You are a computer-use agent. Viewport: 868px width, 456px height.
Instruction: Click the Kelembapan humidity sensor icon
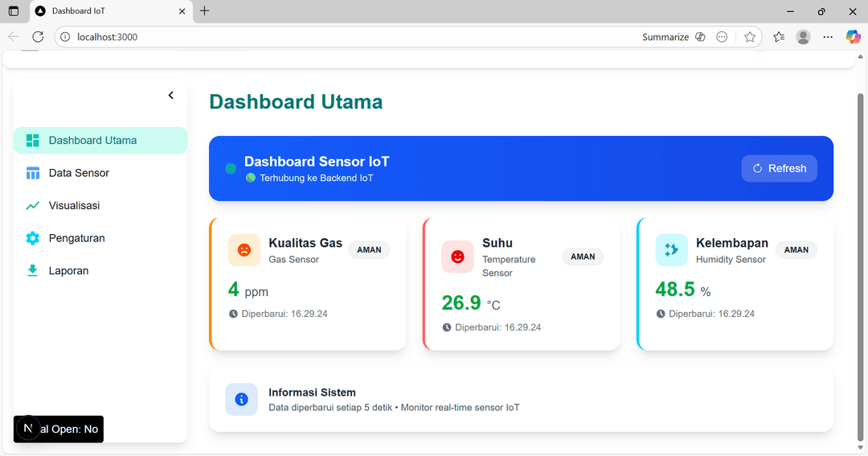coord(671,250)
